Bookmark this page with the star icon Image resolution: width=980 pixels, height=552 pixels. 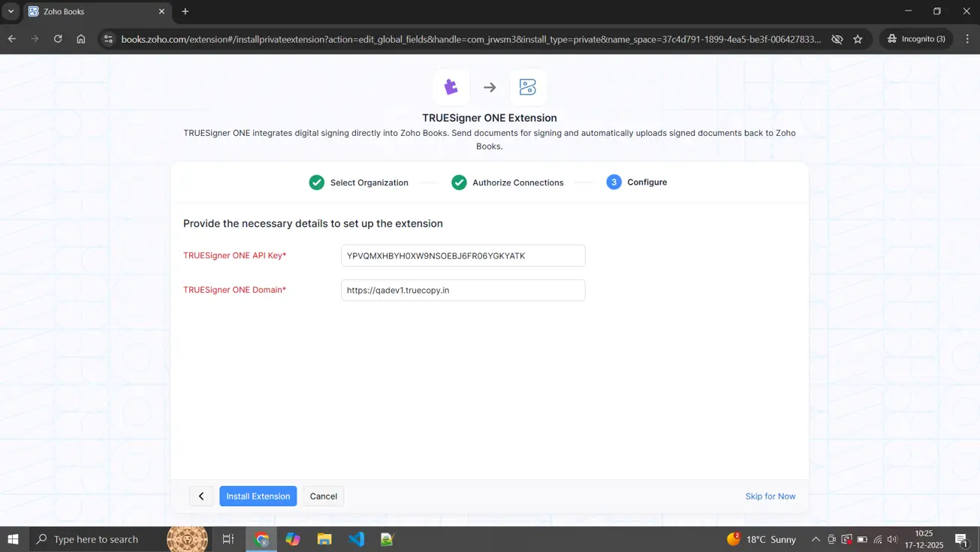pos(858,39)
